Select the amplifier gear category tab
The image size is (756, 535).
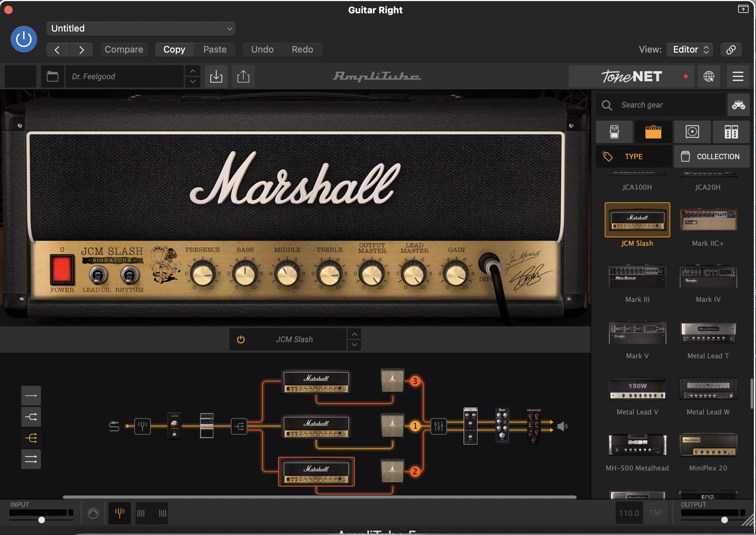(653, 132)
